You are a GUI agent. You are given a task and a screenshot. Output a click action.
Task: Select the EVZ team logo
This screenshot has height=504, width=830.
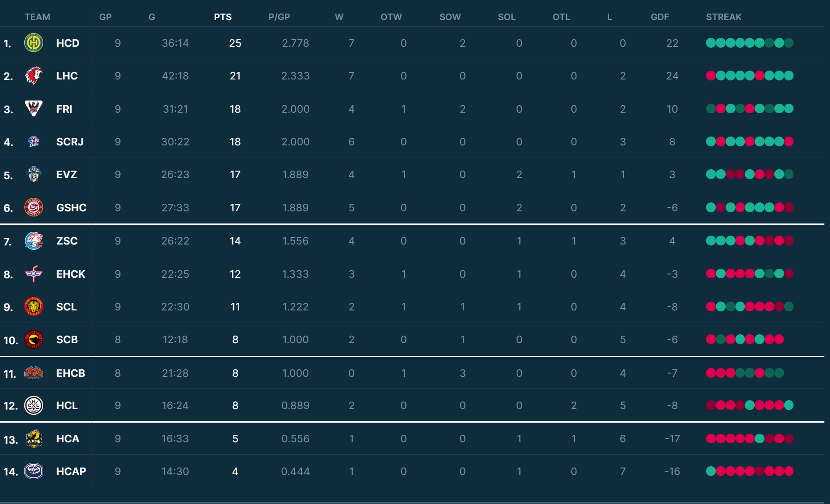34,174
